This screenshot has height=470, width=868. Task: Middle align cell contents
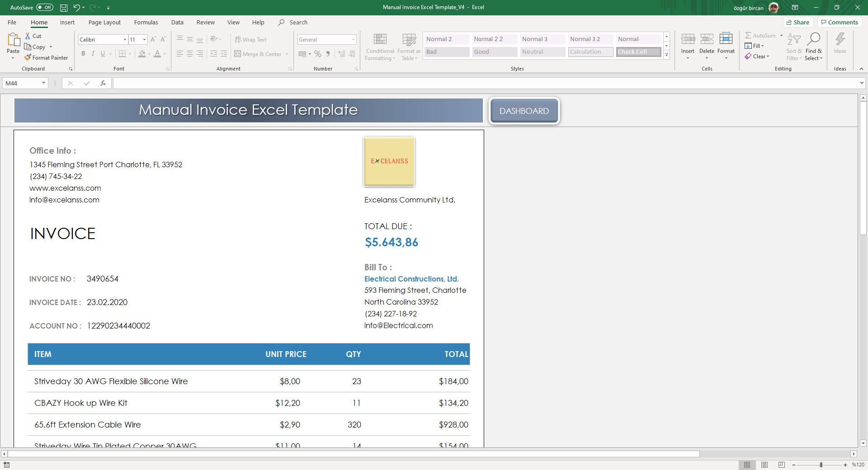tap(190, 39)
